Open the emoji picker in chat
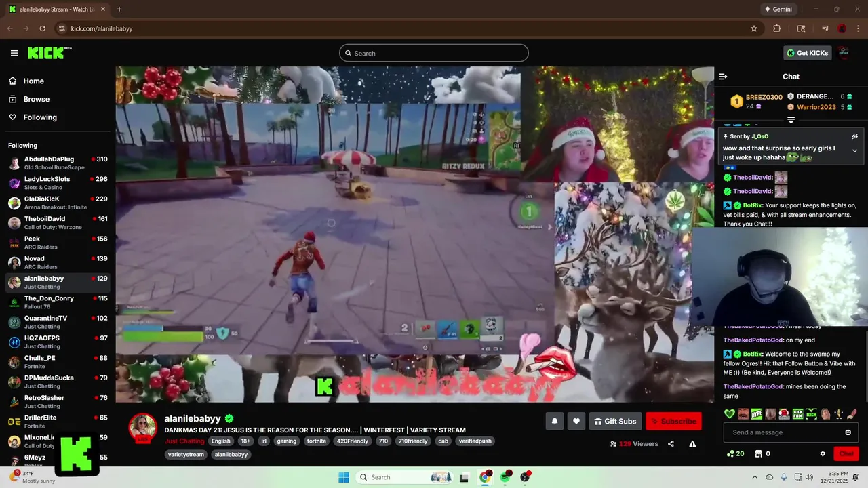 pyautogui.click(x=848, y=432)
